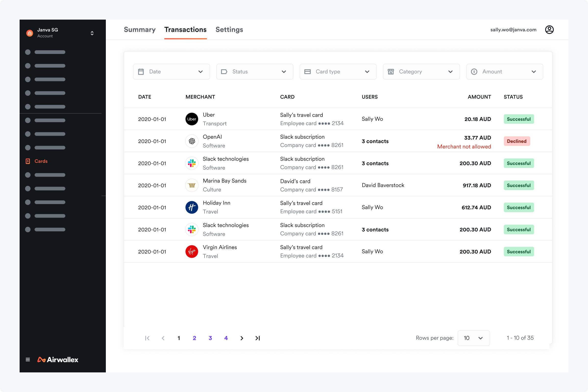Click the Holiday Inn merchant logo
The width and height of the screenshot is (588, 392).
coord(192,207)
